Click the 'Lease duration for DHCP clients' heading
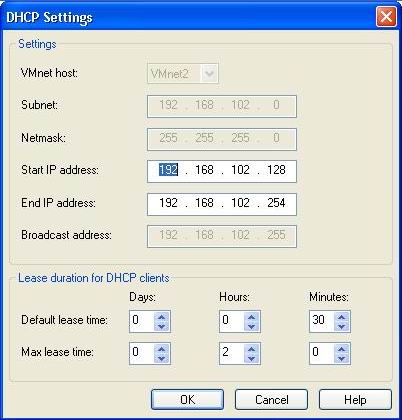Screen dimensions: 402x420 pyautogui.click(x=94, y=278)
